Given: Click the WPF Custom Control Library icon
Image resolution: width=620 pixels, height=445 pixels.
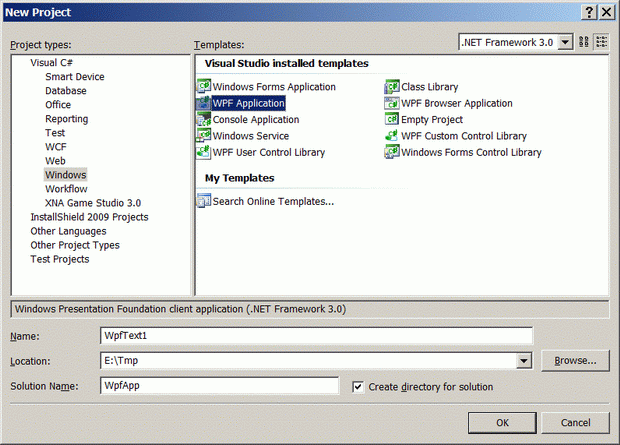Looking at the screenshot, I should tap(392, 136).
